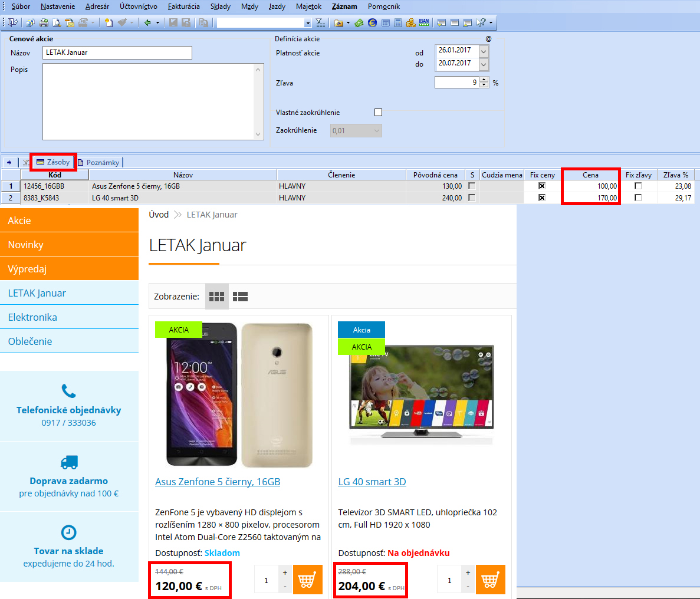This screenshot has height=599, width=700.
Task: Open the Výpredaj category
Action: [x=69, y=269]
